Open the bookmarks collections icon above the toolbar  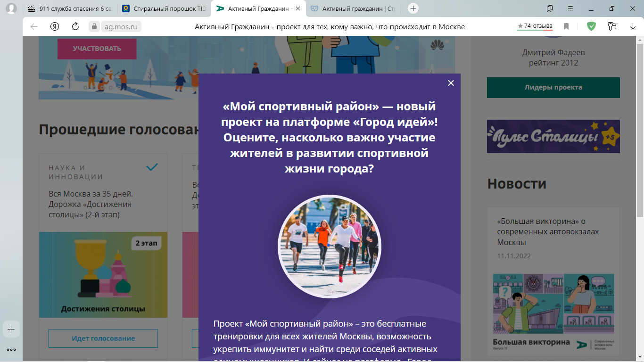549,8
